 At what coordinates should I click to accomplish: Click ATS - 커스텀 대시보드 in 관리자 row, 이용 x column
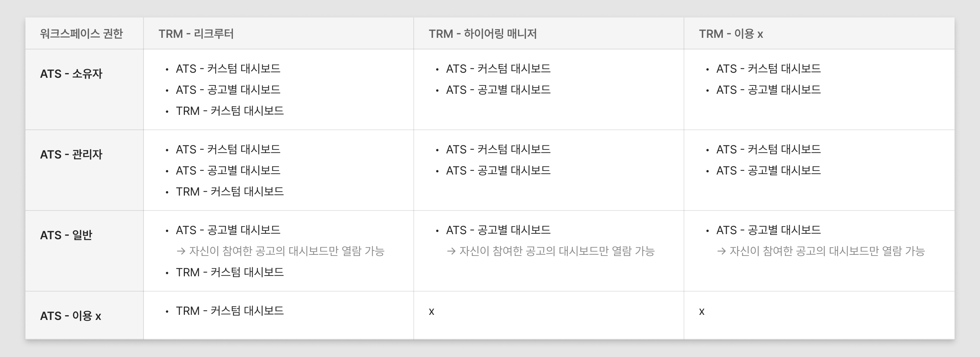(x=768, y=149)
